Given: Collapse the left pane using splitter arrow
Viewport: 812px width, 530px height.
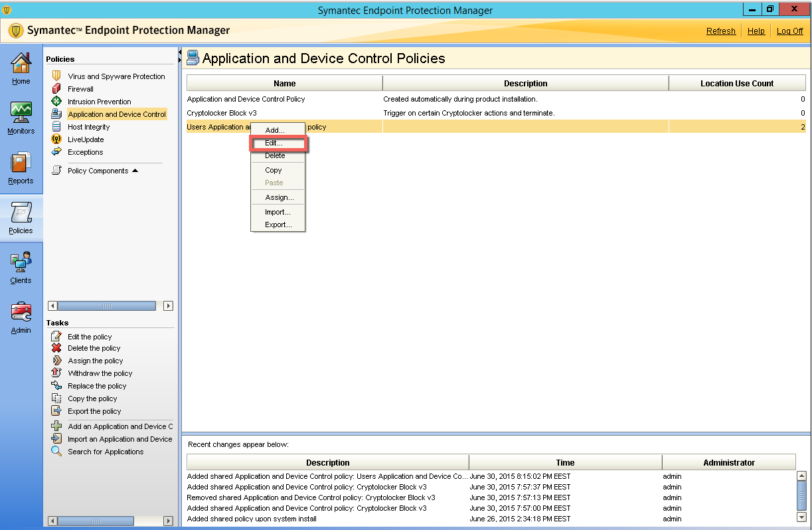Looking at the screenshot, I should coord(180,56).
